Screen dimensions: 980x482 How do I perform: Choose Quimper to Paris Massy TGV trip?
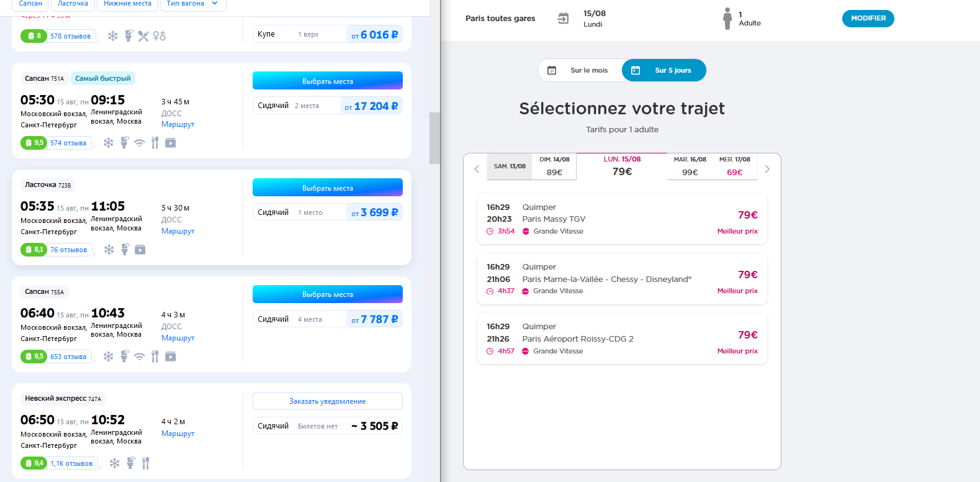click(x=622, y=219)
